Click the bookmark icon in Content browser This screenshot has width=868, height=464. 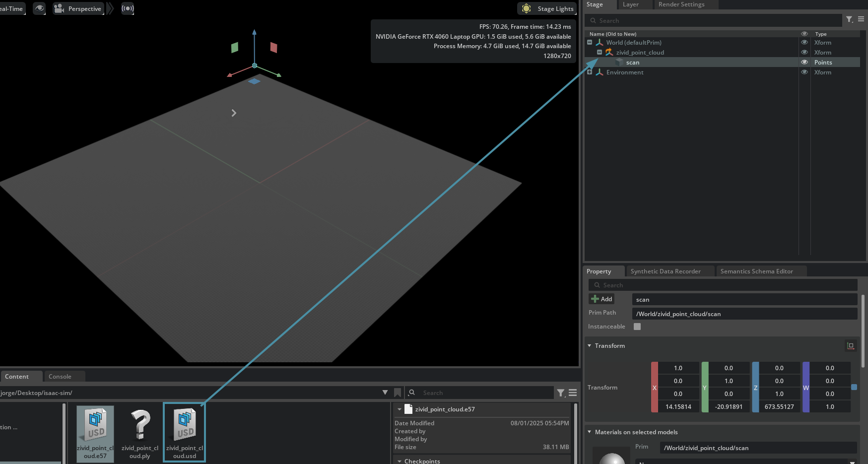[398, 393]
